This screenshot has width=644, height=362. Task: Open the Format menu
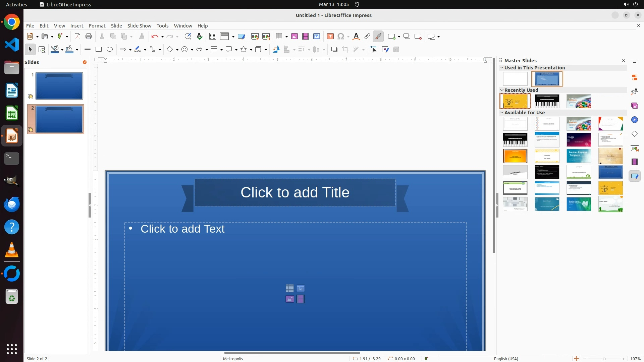point(97,26)
